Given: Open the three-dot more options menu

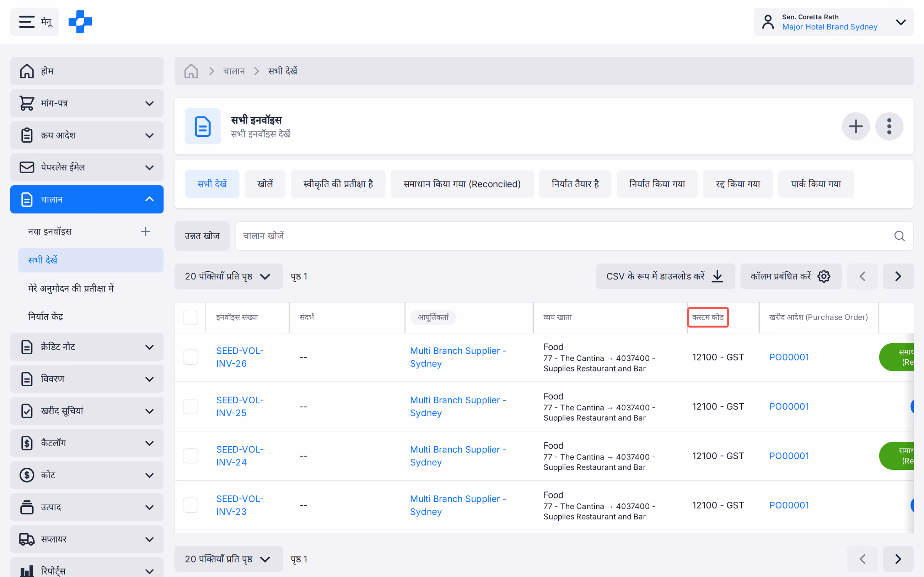Looking at the screenshot, I should [889, 126].
